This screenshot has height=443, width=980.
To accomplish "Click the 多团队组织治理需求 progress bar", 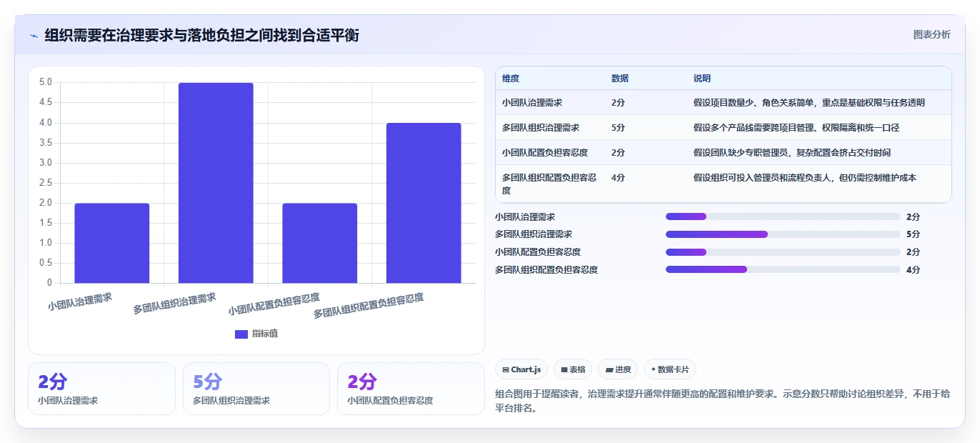I will [x=783, y=234].
